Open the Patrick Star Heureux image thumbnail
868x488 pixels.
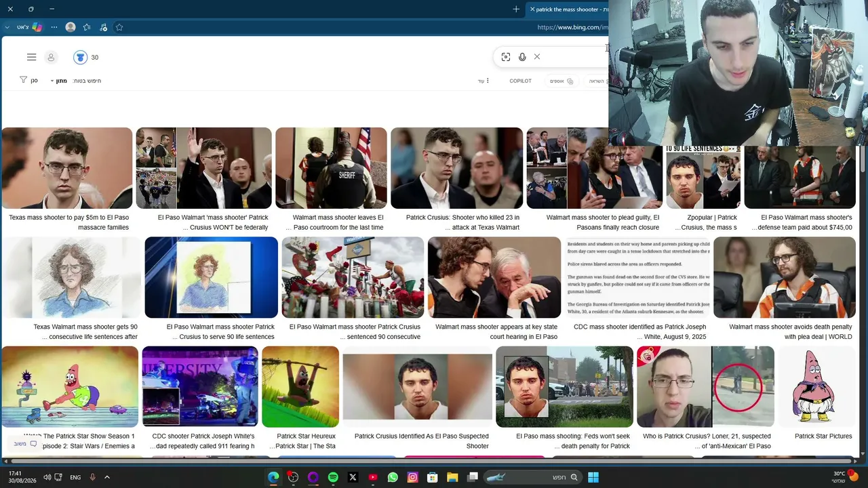[x=300, y=387]
